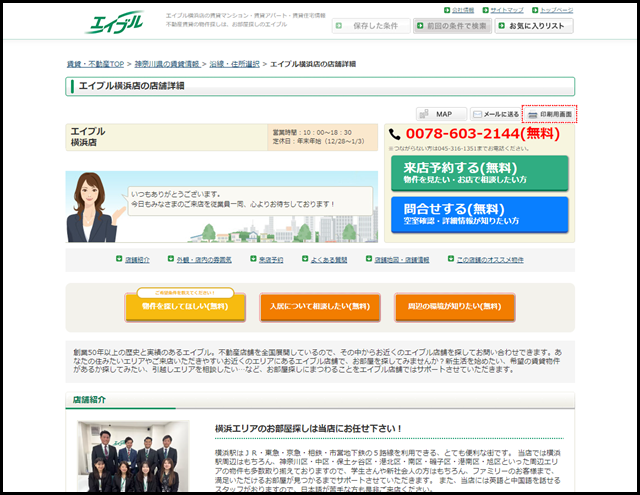Image resolution: width=640 pixels, height=495 pixels.
Task: Click 賃貸・不動産TOP breadcrumb link
Action: pyautogui.click(x=95, y=64)
